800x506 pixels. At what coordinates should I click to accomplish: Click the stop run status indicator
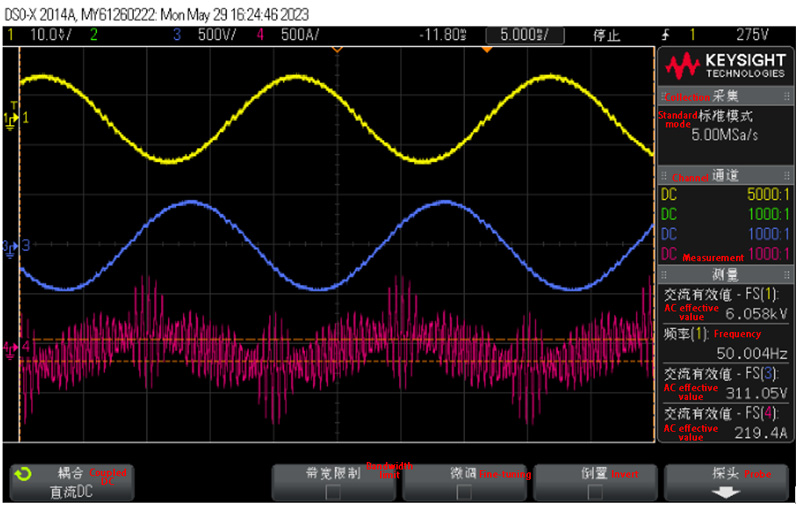click(607, 35)
